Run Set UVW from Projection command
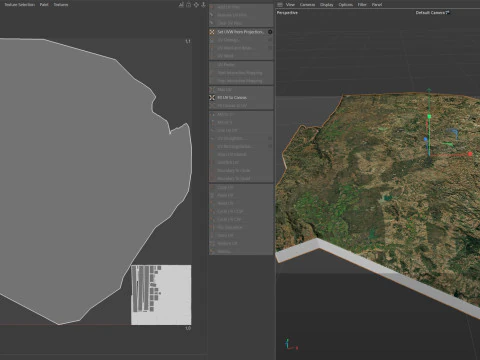The width and height of the screenshot is (480, 360). pos(241,32)
